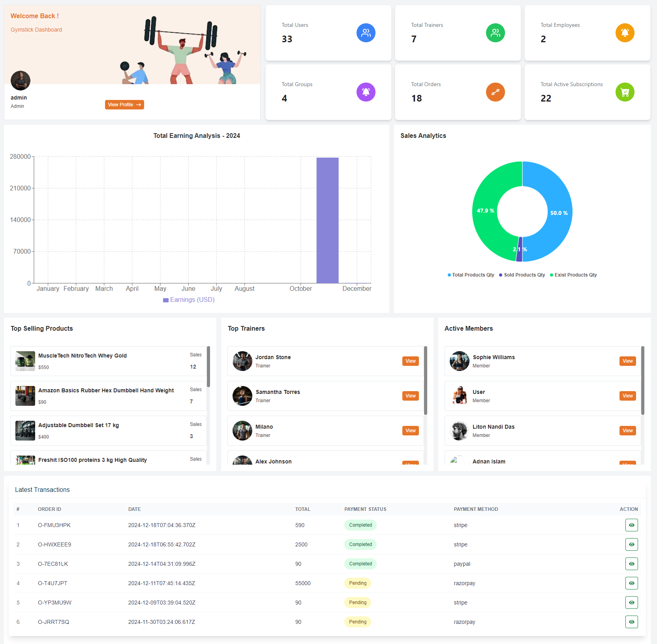
Task: View trainer Samantha Torres
Action: point(410,396)
